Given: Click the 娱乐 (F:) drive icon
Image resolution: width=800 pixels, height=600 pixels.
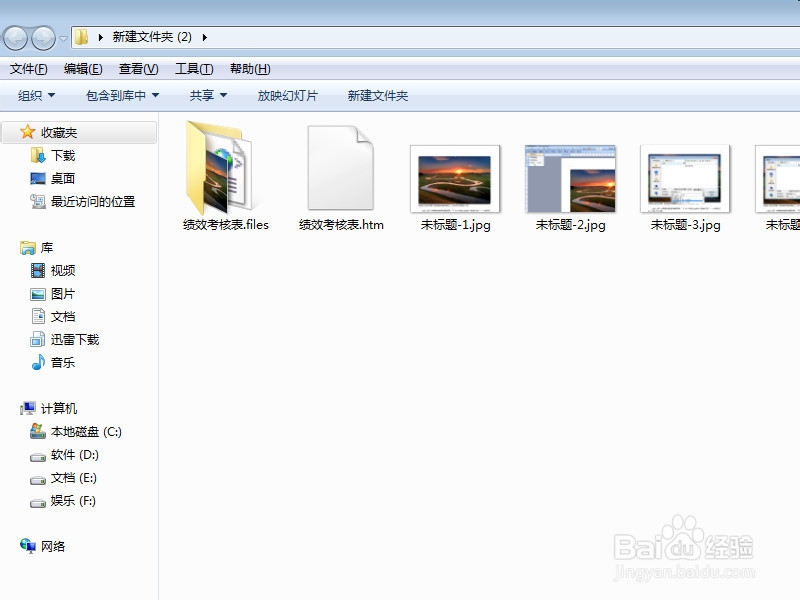Looking at the screenshot, I should click(x=38, y=503).
